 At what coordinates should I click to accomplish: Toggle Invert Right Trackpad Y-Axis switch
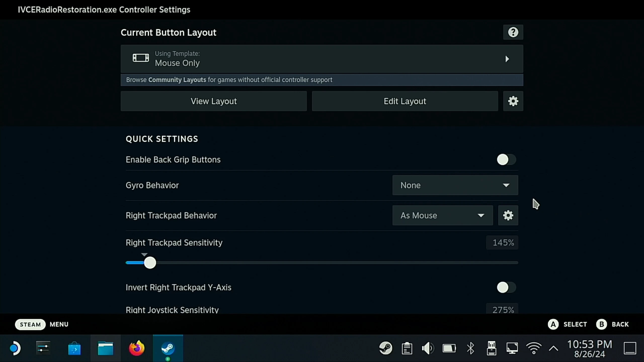(x=506, y=287)
